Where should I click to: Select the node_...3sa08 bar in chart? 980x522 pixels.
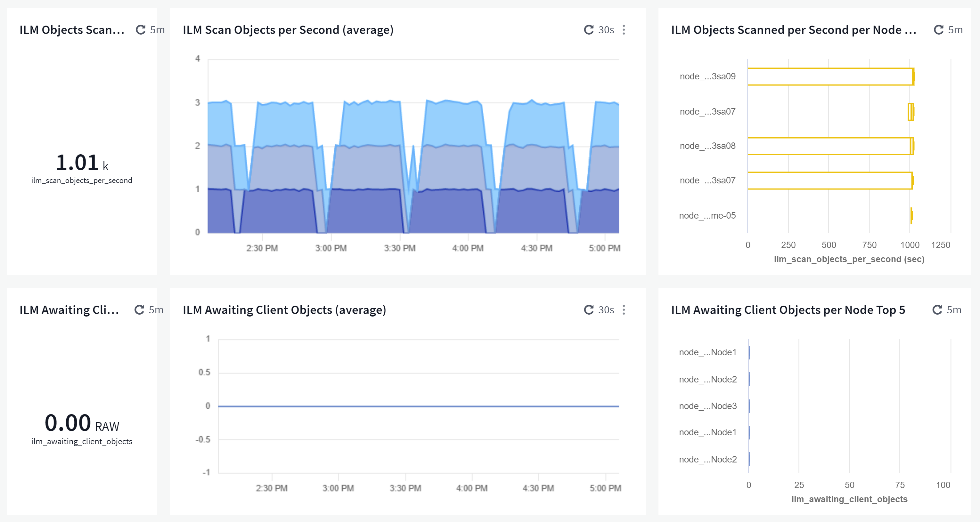830,146
